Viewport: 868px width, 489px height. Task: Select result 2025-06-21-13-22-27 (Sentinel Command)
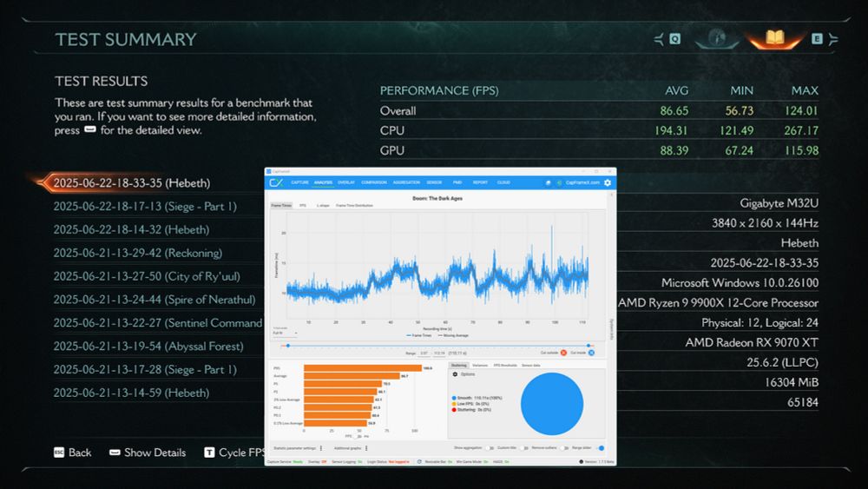coord(158,322)
